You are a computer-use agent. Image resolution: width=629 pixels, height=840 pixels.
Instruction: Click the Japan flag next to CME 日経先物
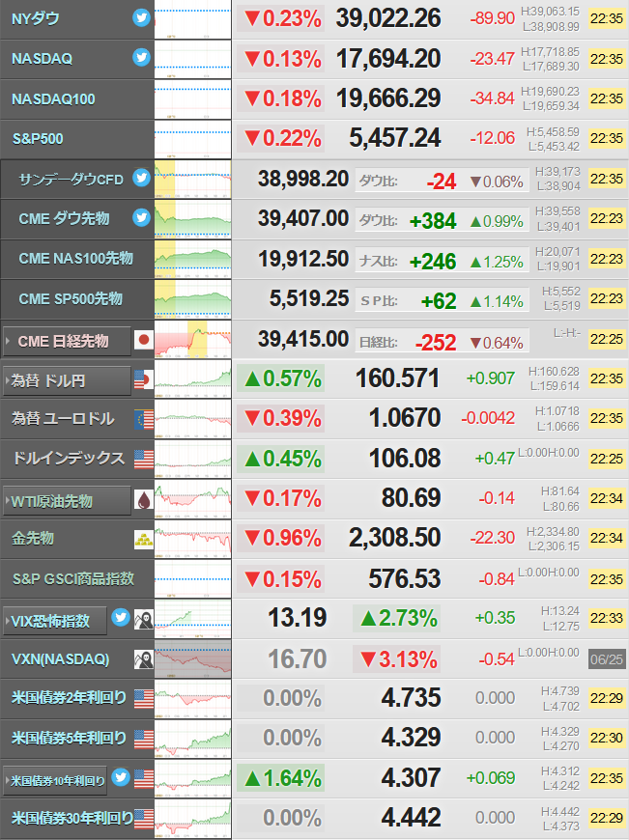(144, 340)
